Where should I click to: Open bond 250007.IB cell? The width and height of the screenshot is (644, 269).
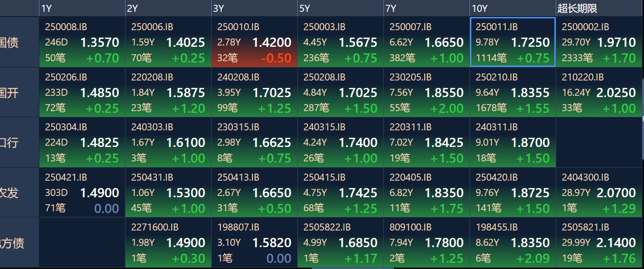click(x=427, y=42)
